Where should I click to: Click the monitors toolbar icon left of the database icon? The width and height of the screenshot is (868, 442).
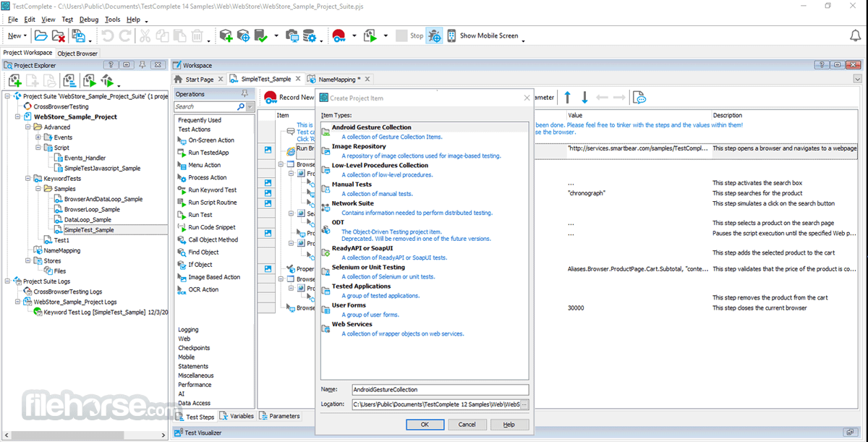[x=292, y=35]
